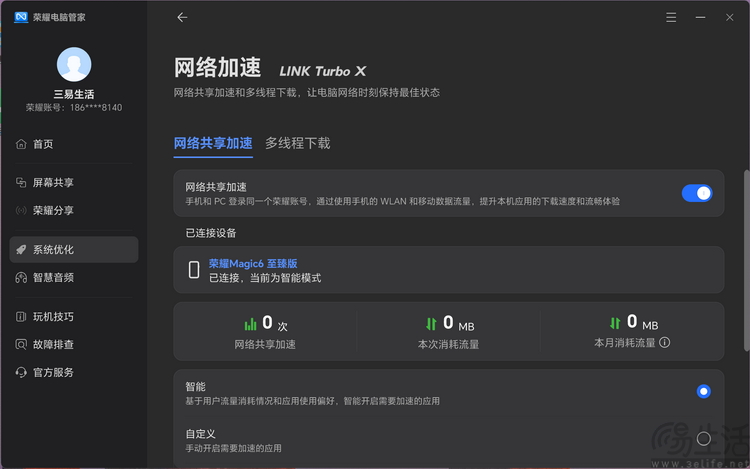Click the 玩机技巧 sidebar icon
This screenshot has width=750, height=469.
(21, 316)
